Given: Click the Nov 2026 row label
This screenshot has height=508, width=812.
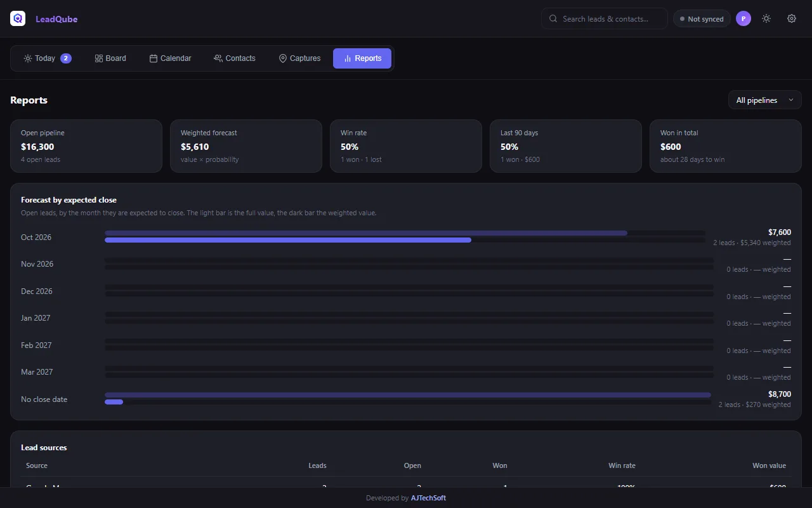Looking at the screenshot, I should coord(37,264).
